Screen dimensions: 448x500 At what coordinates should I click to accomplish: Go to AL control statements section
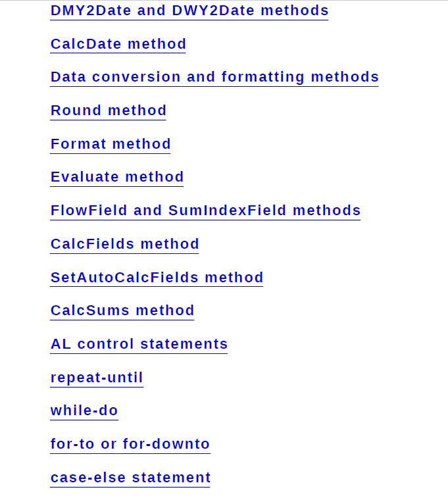click(x=139, y=344)
